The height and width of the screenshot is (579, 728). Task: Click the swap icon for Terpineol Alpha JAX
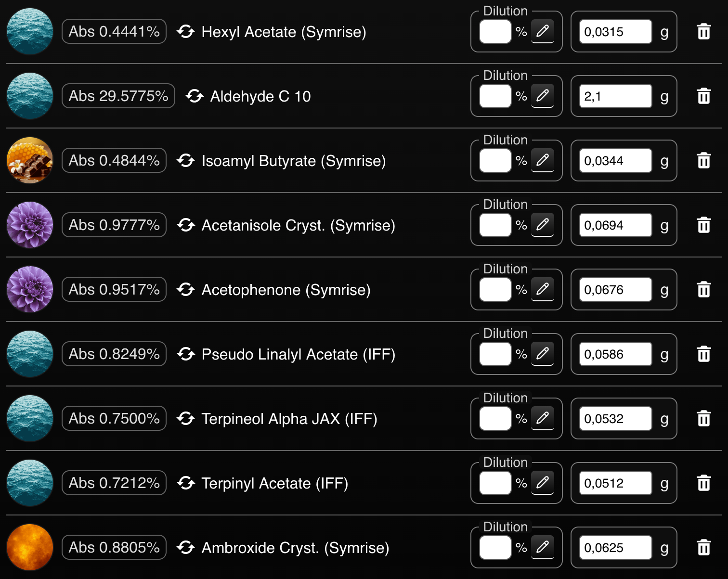186,418
